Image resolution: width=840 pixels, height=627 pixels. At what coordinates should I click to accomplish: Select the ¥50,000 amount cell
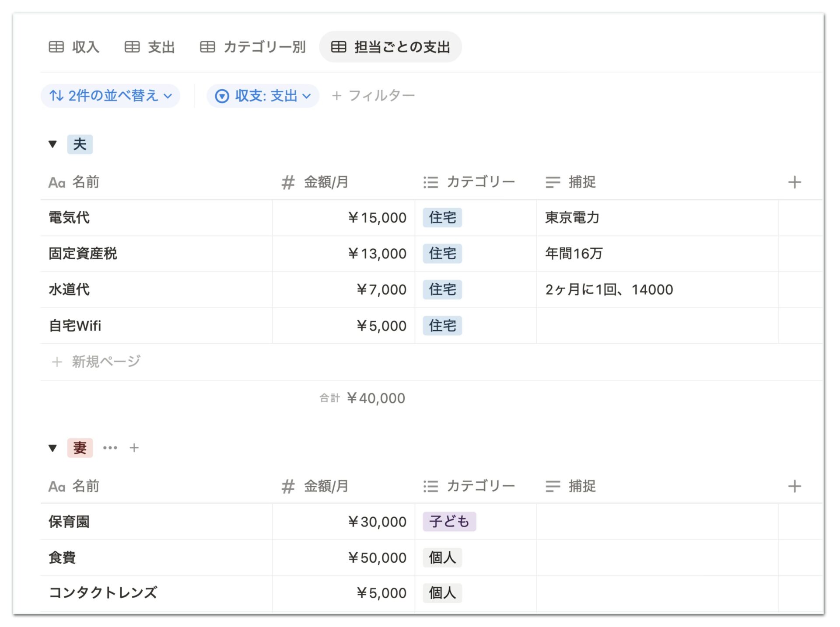coord(343,557)
